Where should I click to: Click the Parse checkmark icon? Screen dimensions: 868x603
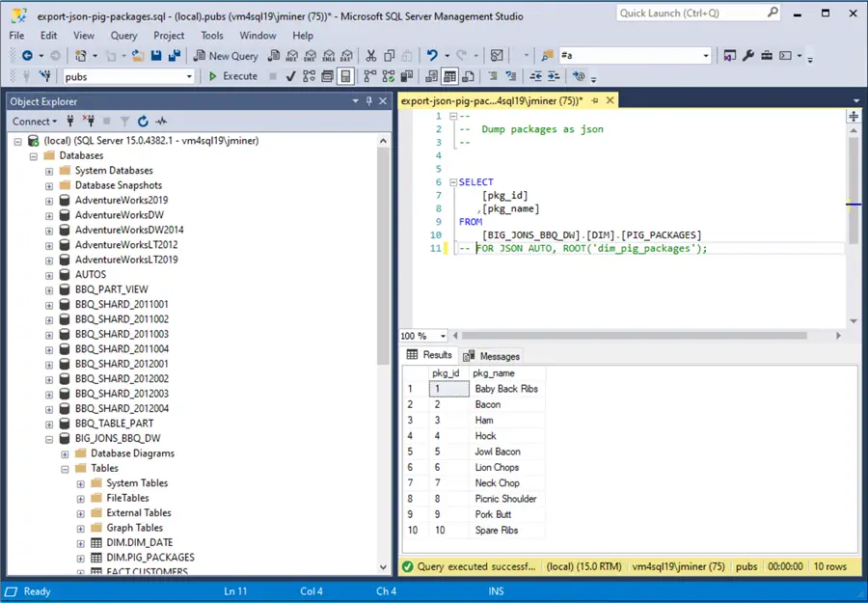click(290, 76)
